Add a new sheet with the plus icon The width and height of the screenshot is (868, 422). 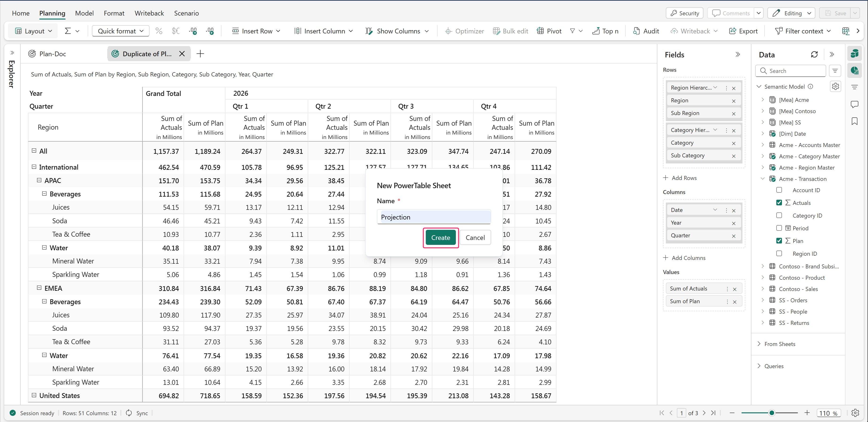[200, 54]
